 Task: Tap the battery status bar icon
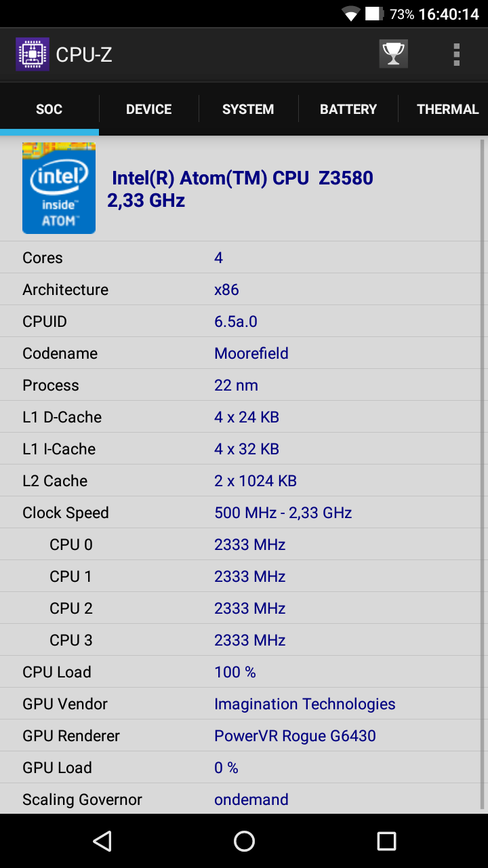pyautogui.click(x=374, y=14)
